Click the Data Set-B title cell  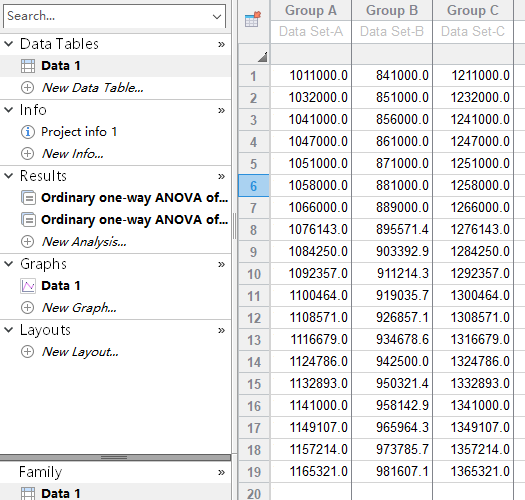click(x=392, y=31)
